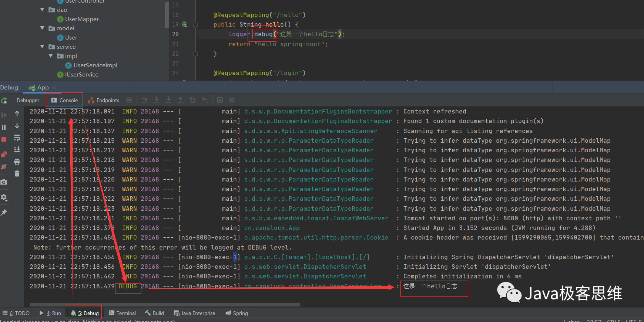The height and width of the screenshot is (322, 644).
Task: Fold the method end marker at line 22
Action: pyautogui.click(x=195, y=54)
